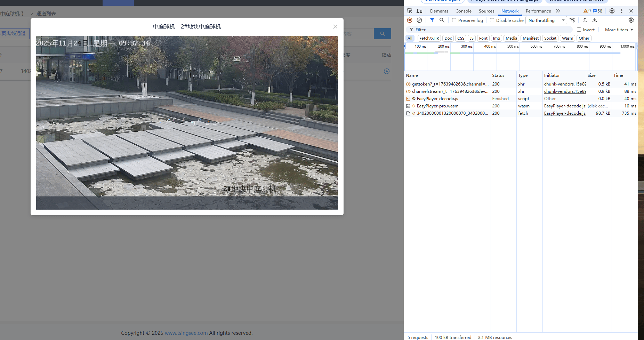Select the Fetch/XHR filter type
This screenshot has width=644, height=340.
[x=429, y=38]
